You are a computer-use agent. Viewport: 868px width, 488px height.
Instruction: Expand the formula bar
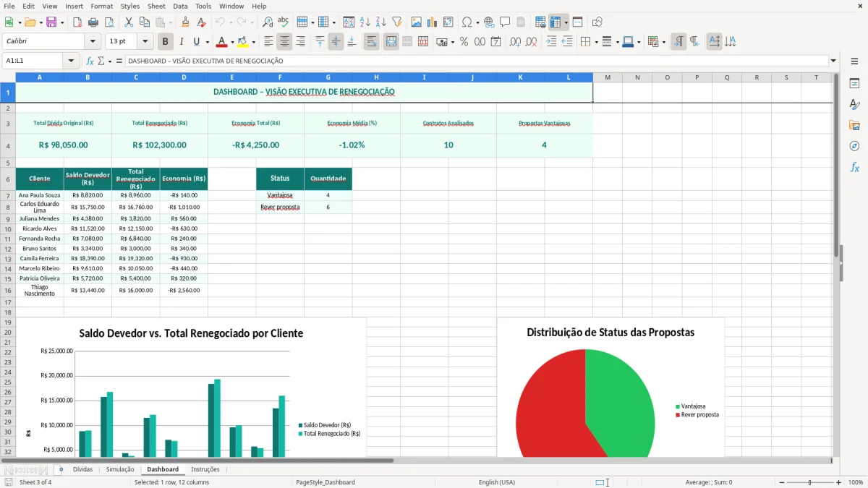(x=833, y=61)
